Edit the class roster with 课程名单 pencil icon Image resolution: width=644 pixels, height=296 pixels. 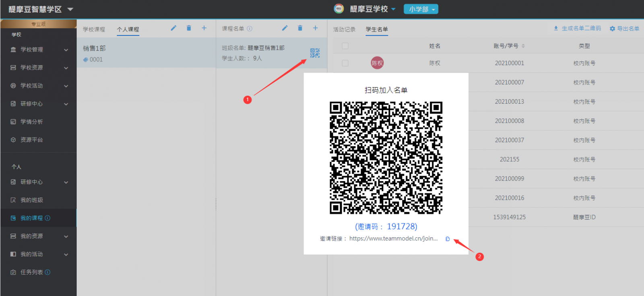coord(285,28)
